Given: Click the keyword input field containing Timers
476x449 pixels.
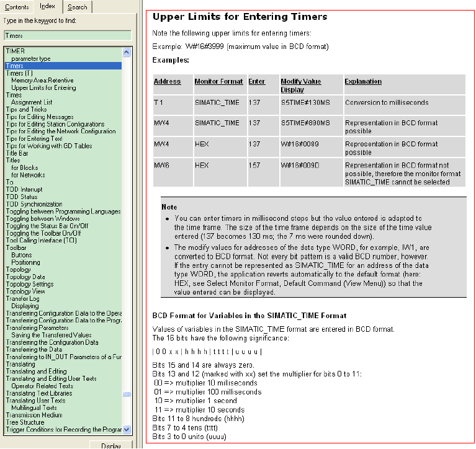Looking at the screenshot, I should pyautogui.click(x=67, y=35).
